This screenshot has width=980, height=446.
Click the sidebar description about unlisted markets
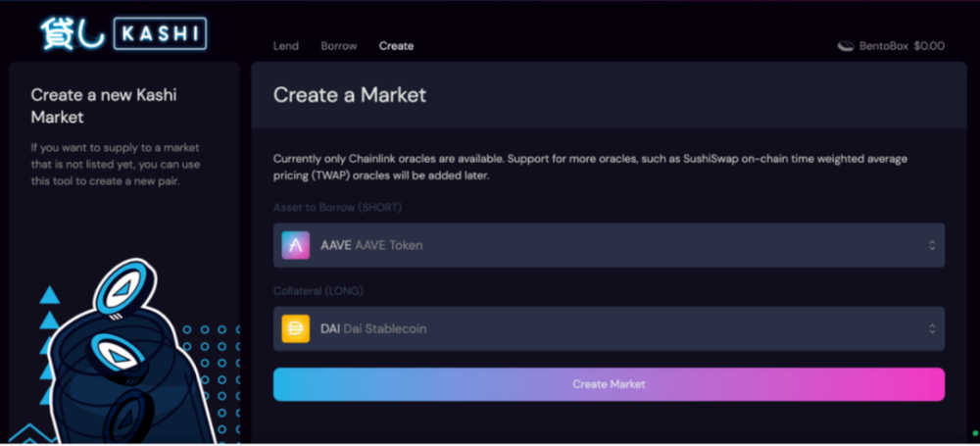[x=116, y=165]
